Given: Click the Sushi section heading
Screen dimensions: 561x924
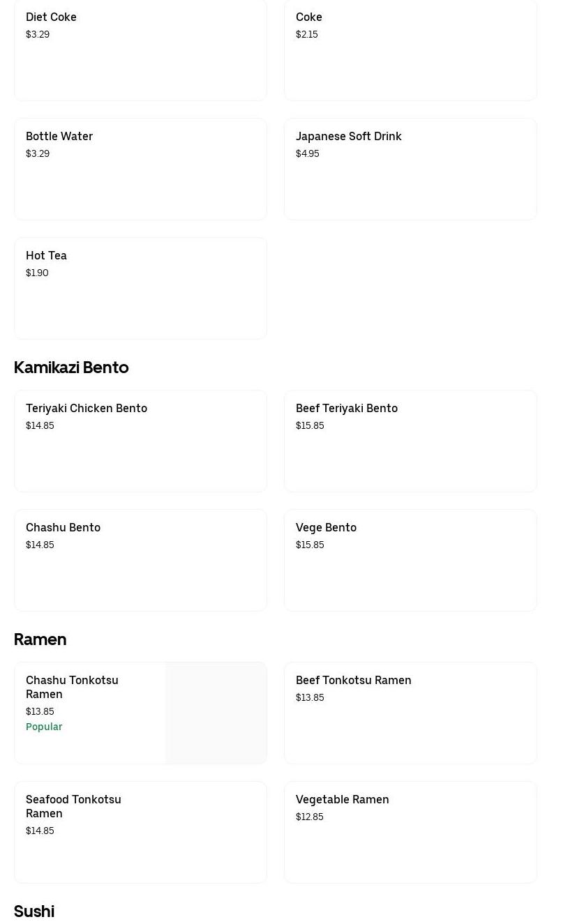Looking at the screenshot, I should (x=34, y=911).
